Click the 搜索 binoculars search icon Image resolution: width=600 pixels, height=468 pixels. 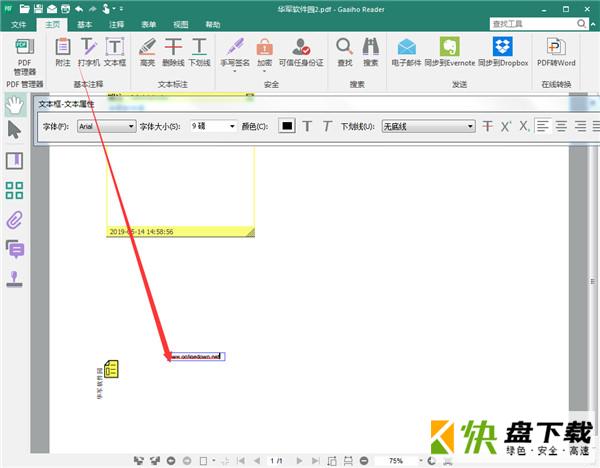point(370,46)
